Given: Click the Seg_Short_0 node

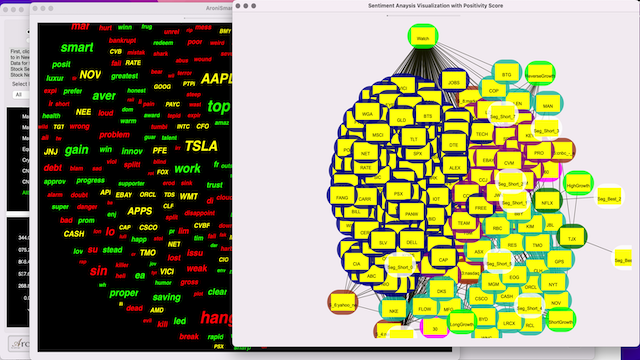Looking at the screenshot, I should [400, 266].
